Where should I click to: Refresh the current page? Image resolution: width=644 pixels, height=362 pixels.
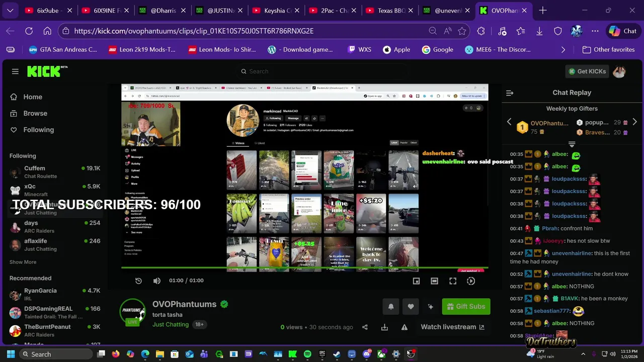(x=29, y=31)
